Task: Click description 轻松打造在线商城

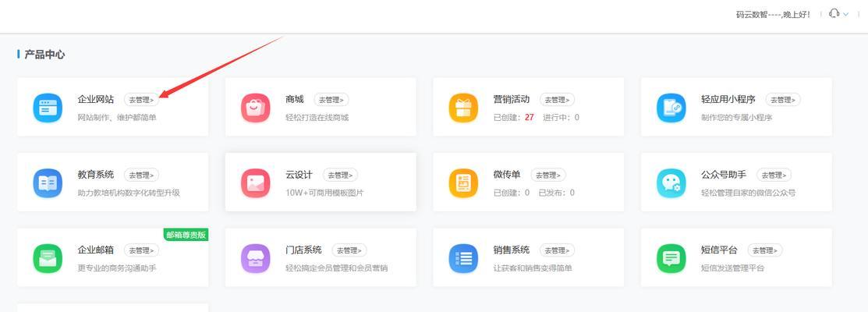Action: (317, 117)
